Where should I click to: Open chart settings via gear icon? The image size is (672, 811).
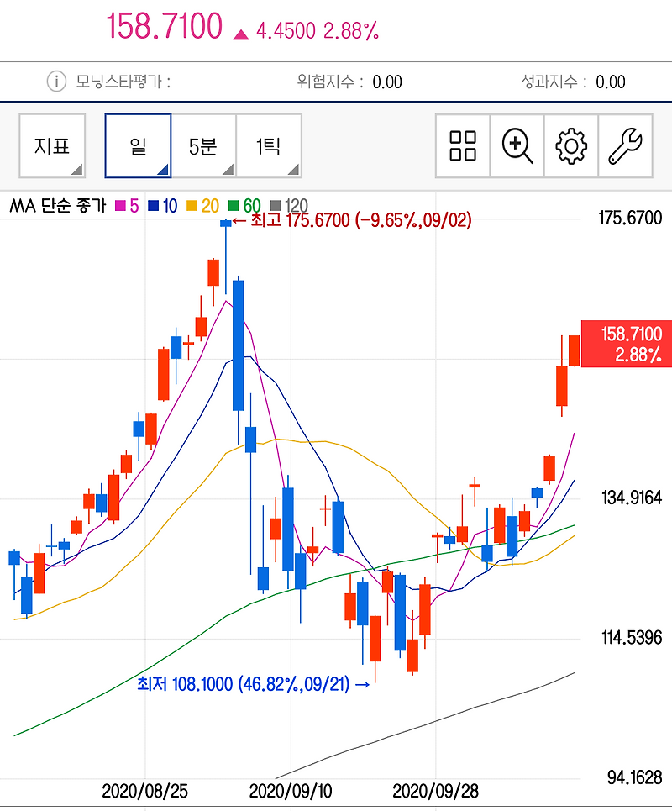[571, 145]
